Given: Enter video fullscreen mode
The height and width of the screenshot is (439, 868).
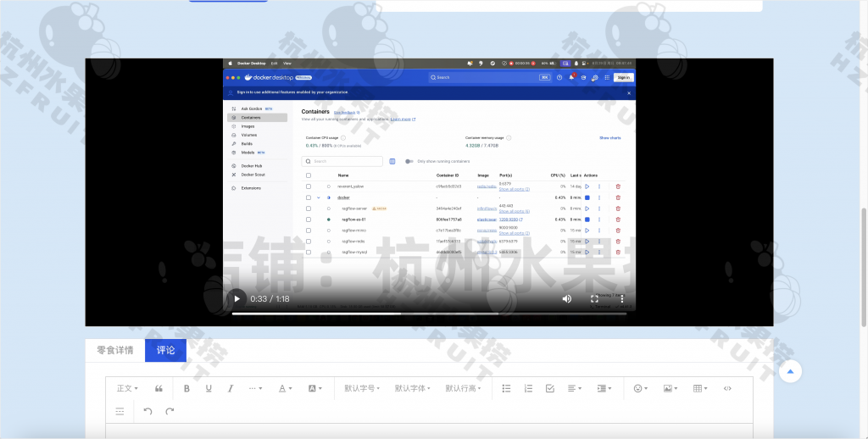Looking at the screenshot, I should click(594, 298).
